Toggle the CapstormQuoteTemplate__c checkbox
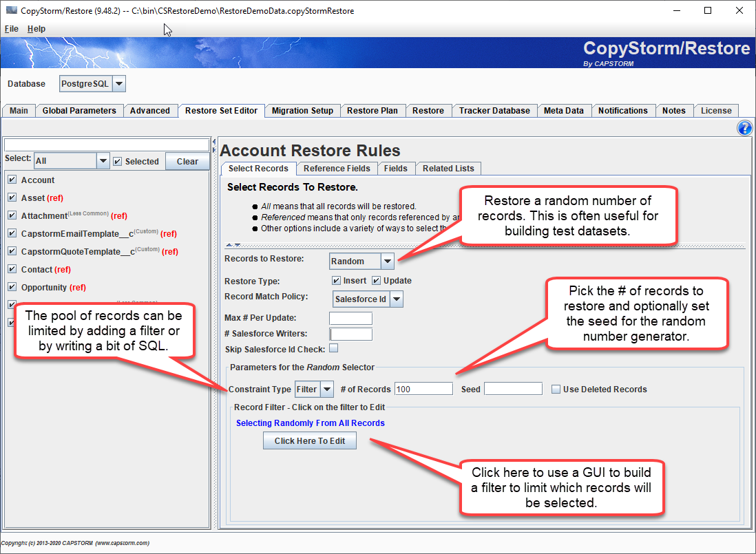756x554 pixels. (x=12, y=251)
